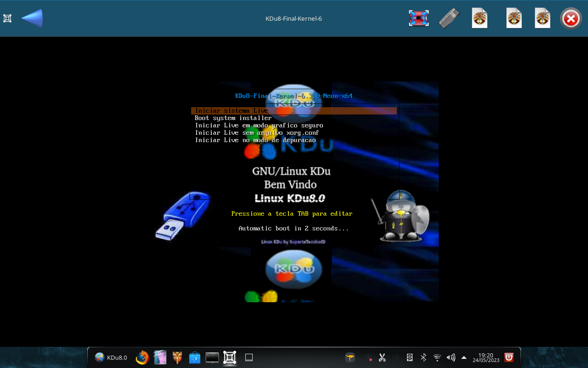Launch the terminal from the taskbar
588x368 pixels.
click(x=212, y=357)
